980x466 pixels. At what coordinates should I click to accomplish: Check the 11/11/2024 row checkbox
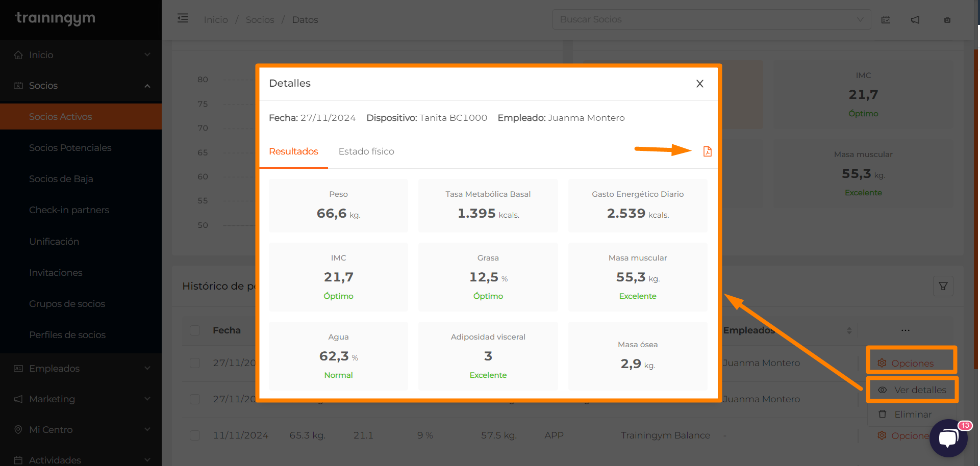pyautogui.click(x=195, y=435)
